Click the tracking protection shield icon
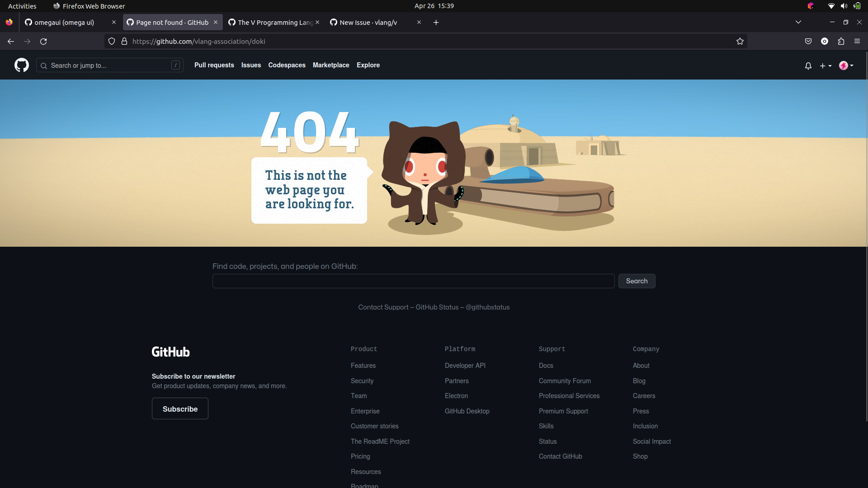The height and width of the screenshot is (488, 868). click(x=111, y=41)
